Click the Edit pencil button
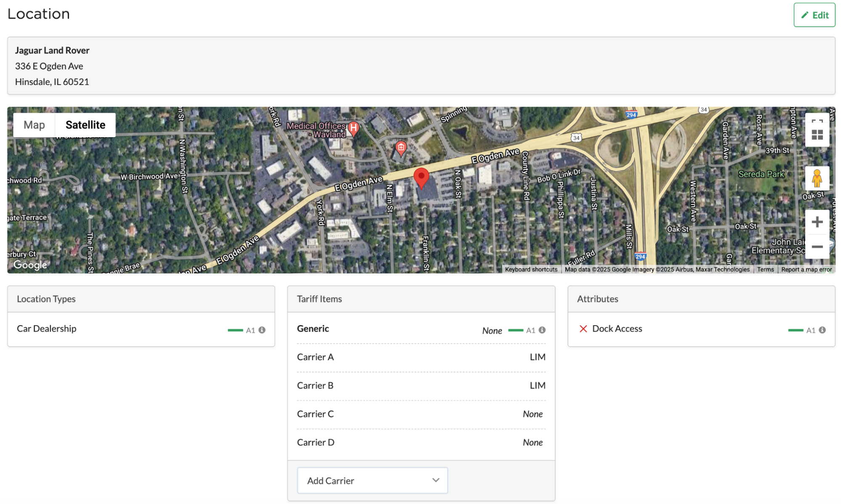841x504 pixels. (814, 15)
